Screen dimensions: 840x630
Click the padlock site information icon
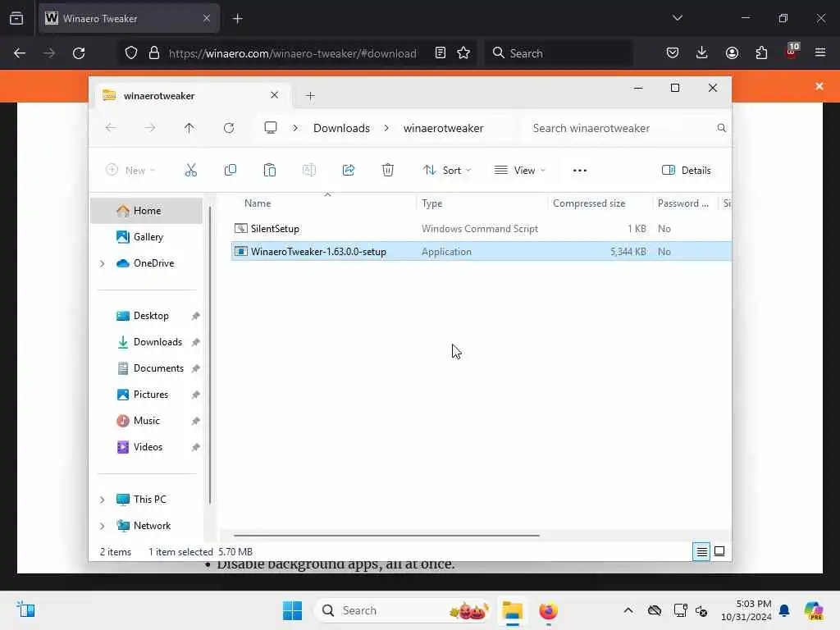(x=154, y=53)
